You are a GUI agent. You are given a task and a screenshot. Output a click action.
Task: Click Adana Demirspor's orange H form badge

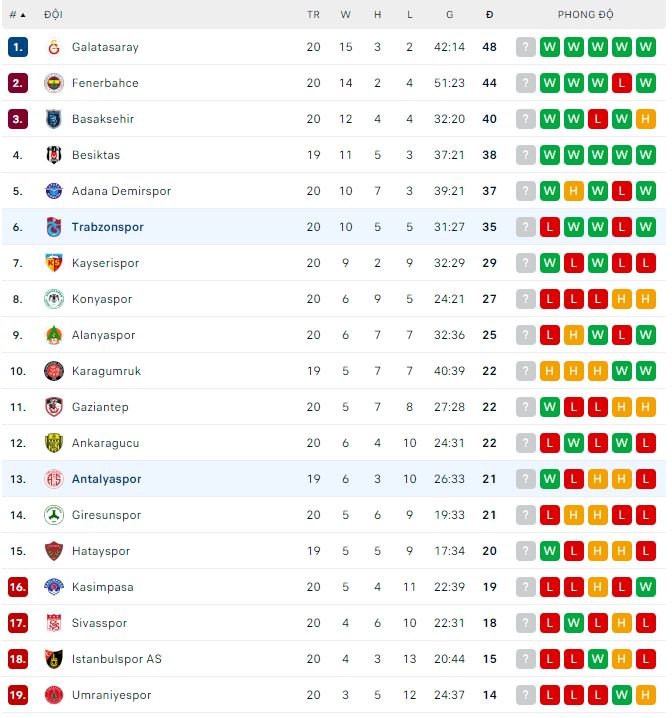tap(574, 191)
